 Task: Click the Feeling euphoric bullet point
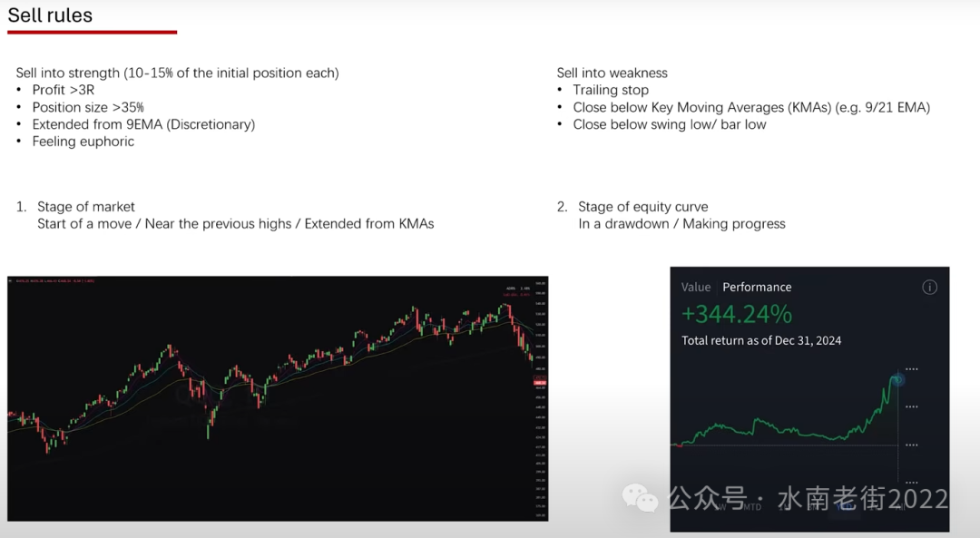(83, 142)
